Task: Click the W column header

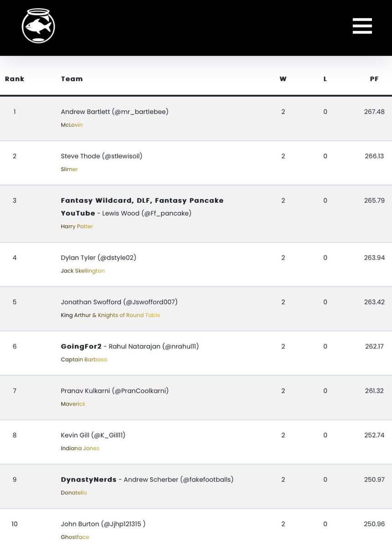Action: pos(283,79)
